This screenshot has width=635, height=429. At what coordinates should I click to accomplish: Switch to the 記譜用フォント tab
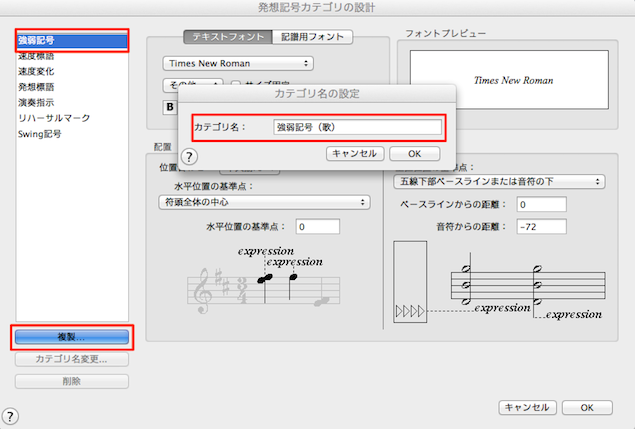point(312,37)
